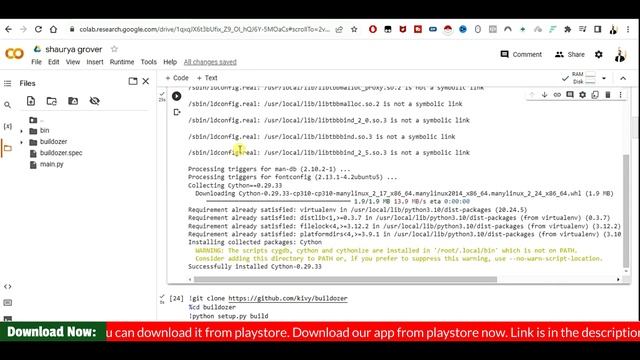Viewport: 640px width, 360px height.
Task: Open the browser home page
Action: pyautogui.click(x=53, y=29)
